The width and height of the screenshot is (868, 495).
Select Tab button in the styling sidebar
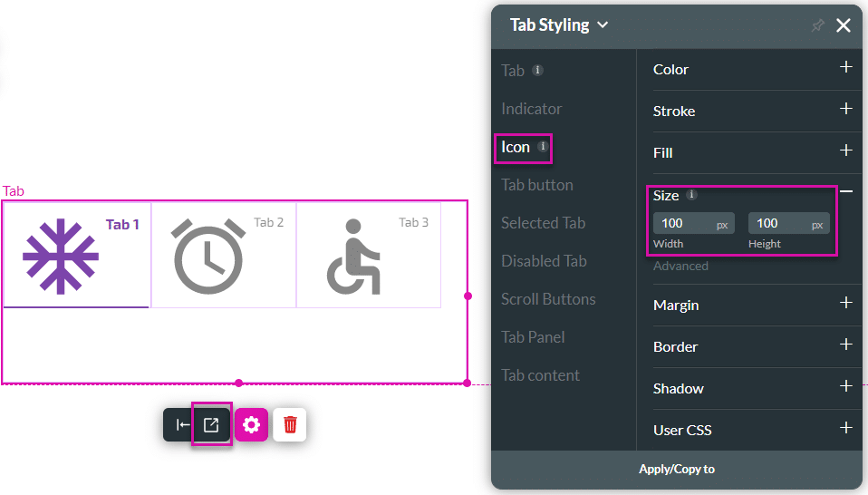coord(537,185)
